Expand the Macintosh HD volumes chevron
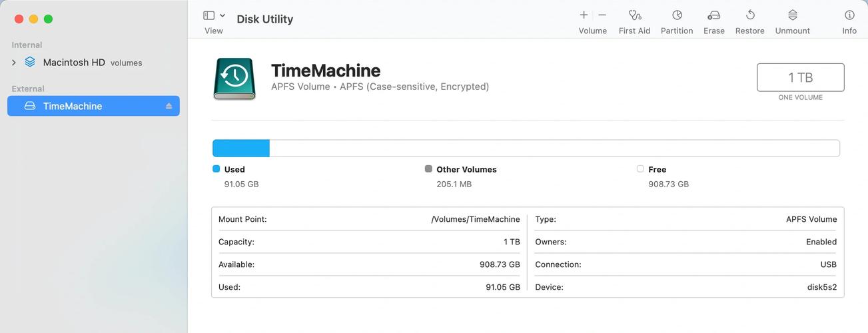The width and height of the screenshot is (868, 333). 14,63
